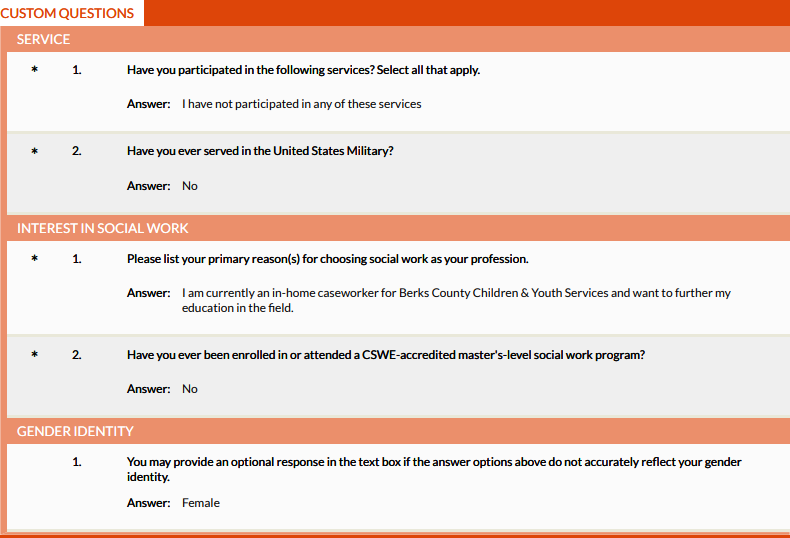Click the required asterisk beside the military question
This screenshot has width=790, height=538.
[35, 151]
